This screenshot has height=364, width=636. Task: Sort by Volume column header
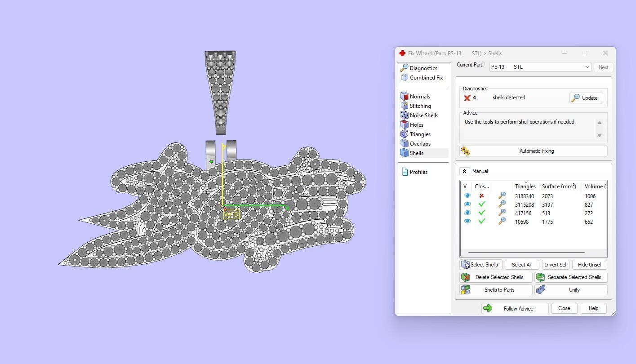(x=594, y=186)
